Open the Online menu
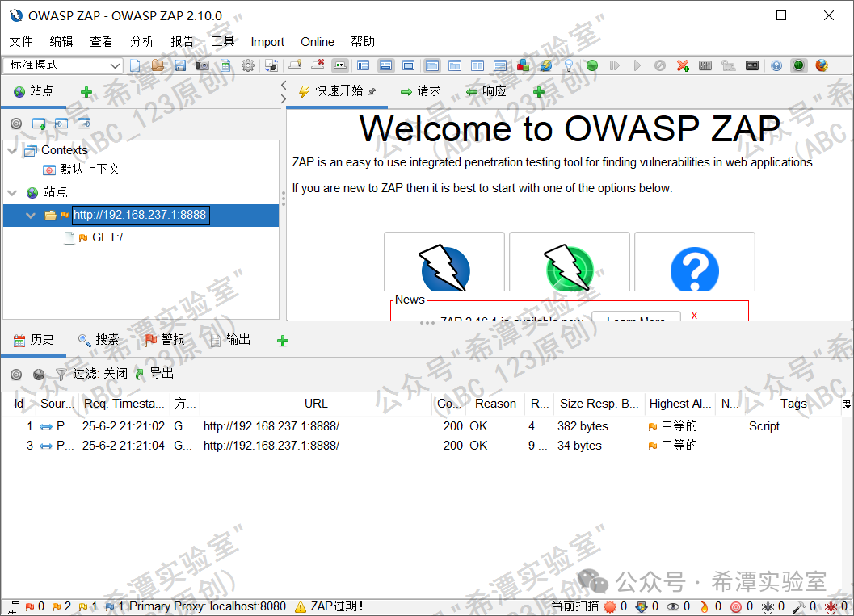Viewport: 854px width, 616px height. [x=318, y=42]
